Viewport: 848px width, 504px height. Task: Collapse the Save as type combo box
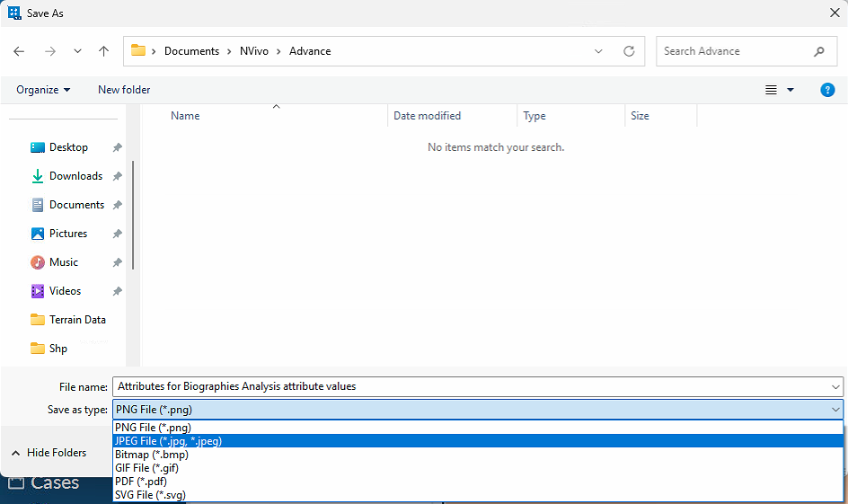point(836,410)
